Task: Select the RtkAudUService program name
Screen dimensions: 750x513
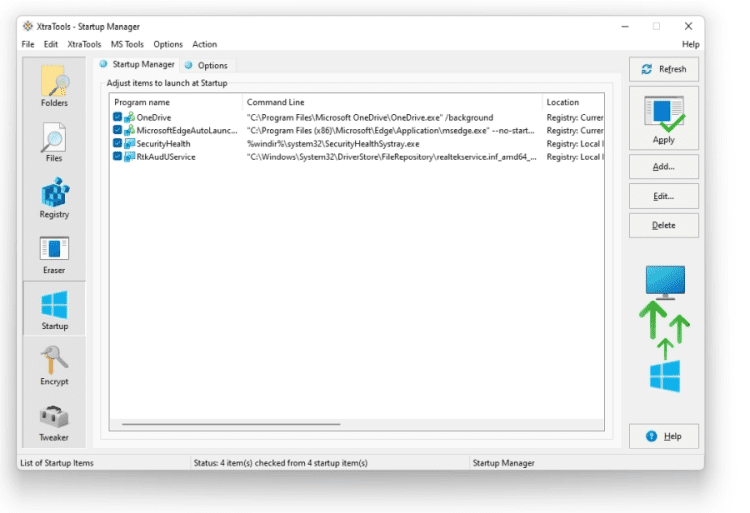Action: [x=166, y=157]
